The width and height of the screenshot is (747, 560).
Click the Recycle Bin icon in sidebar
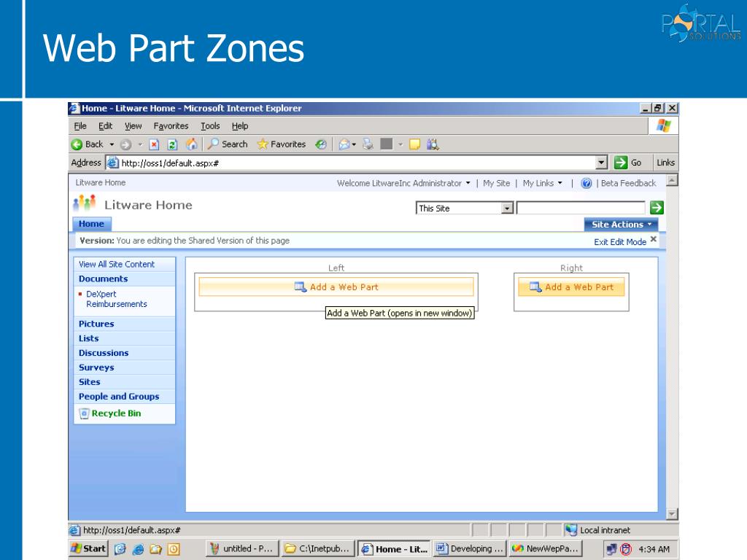pyautogui.click(x=84, y=413)
